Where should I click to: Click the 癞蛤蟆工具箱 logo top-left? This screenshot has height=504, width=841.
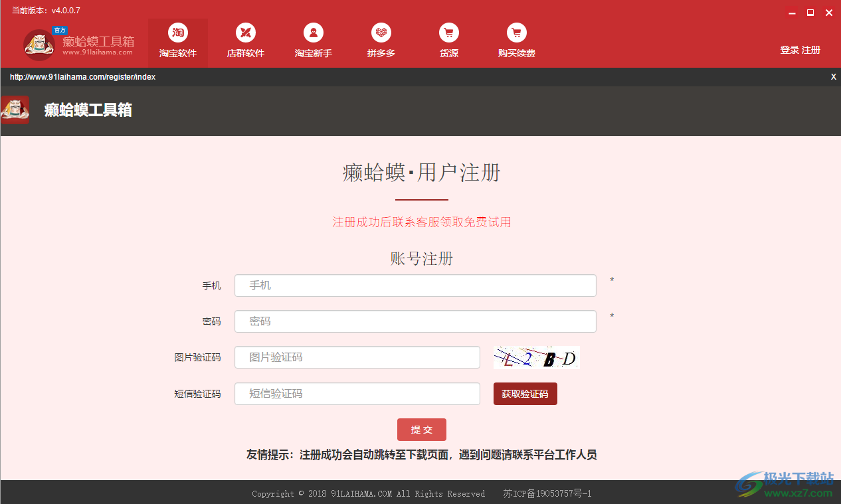point(39,45)
